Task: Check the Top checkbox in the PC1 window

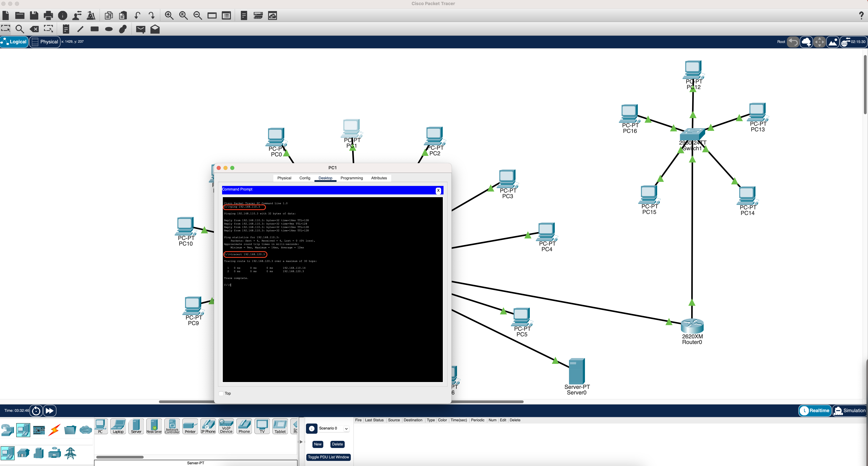Action: [221, 393]
